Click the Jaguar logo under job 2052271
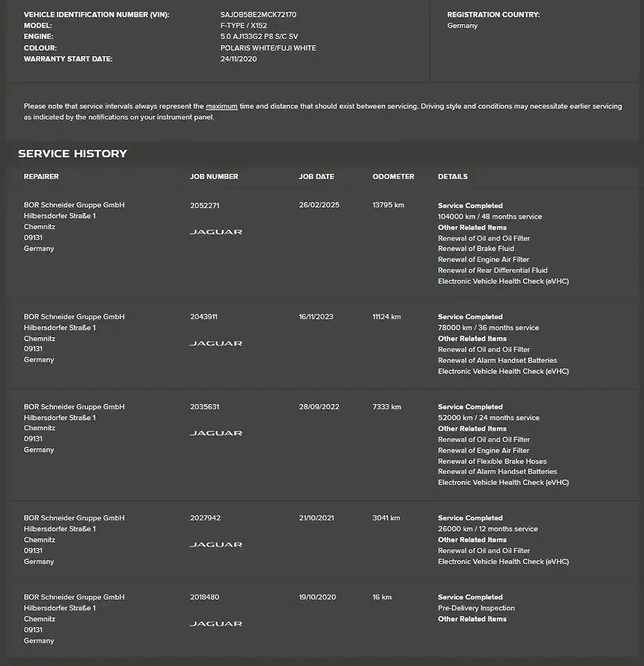 click(216, 232)
